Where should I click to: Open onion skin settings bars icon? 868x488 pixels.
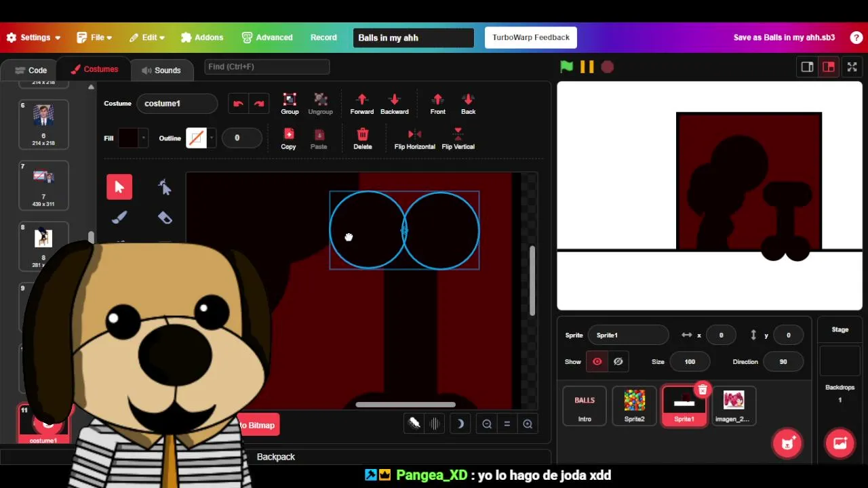(x=434, y=424)
